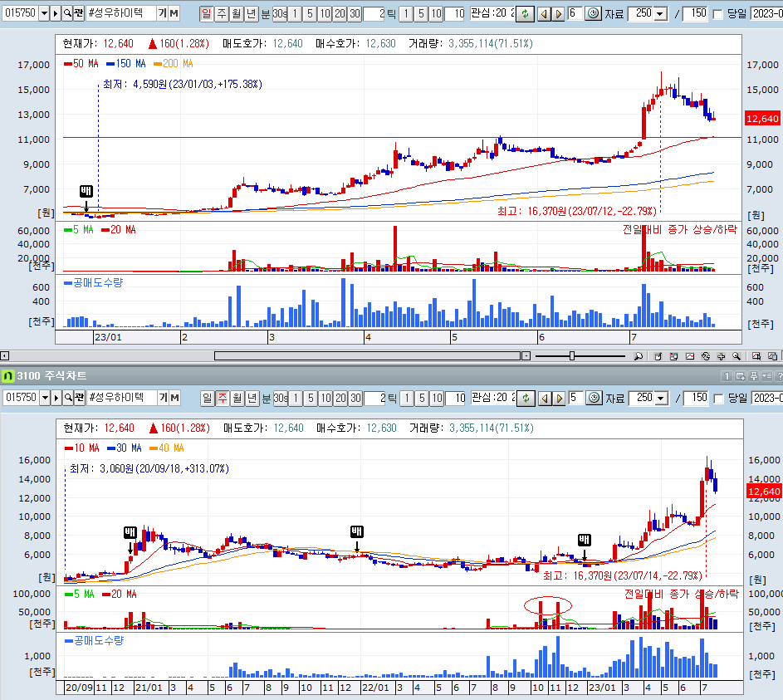Select the 1 minute button in the upper toolbar
Screen dimensions: 783x700
(295, 13)
